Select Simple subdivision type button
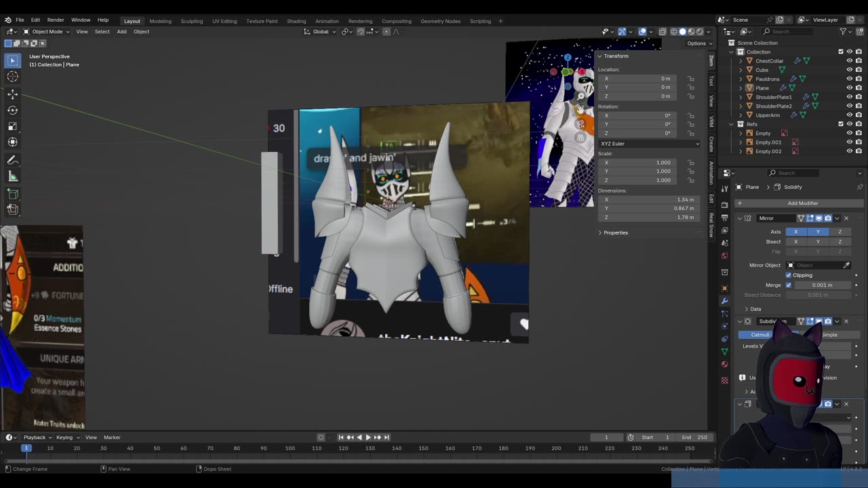This screenshot has height=488, width=868. coord(829,335)
